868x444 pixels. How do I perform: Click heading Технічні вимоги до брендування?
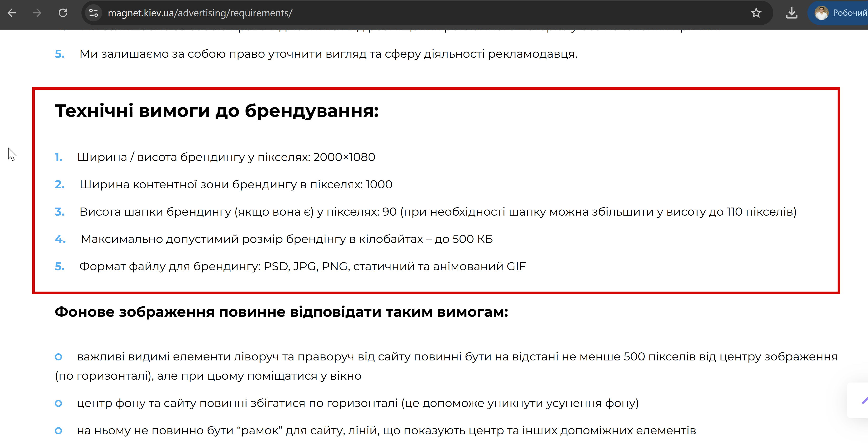pyautogui.click(x=217, y=110)
